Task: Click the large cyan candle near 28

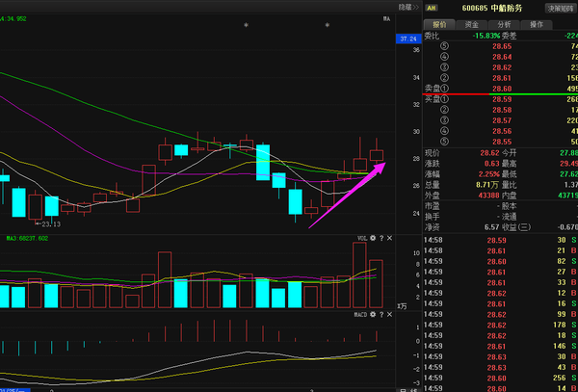Action: coord(263,162)
